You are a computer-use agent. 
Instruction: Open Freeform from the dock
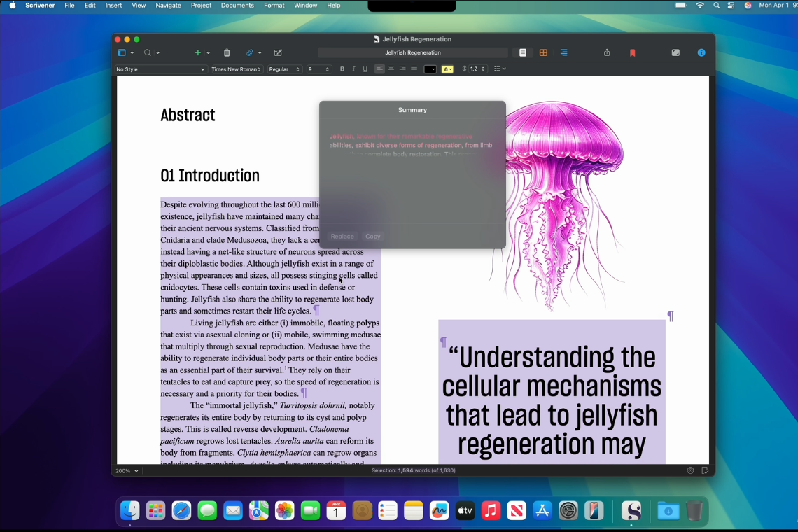tap(439, 510)
